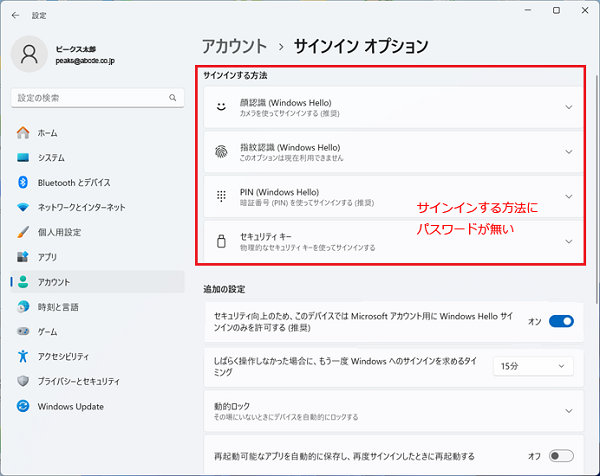Expand the PIN (Windows Hello) section
This screenshot has height=476, width=600.
coord(568,196)
